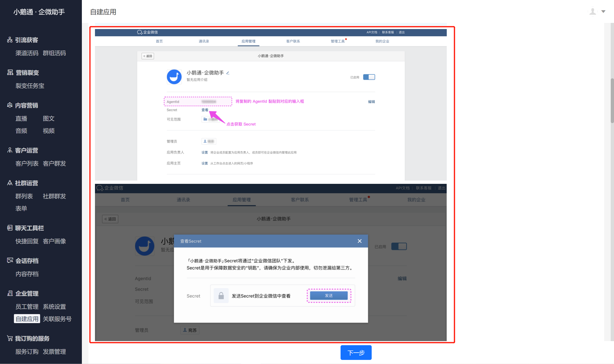This screenshot has width=614, height=364.
Task: Open 关联服务号 menu item
Action: tap(57, 319)
